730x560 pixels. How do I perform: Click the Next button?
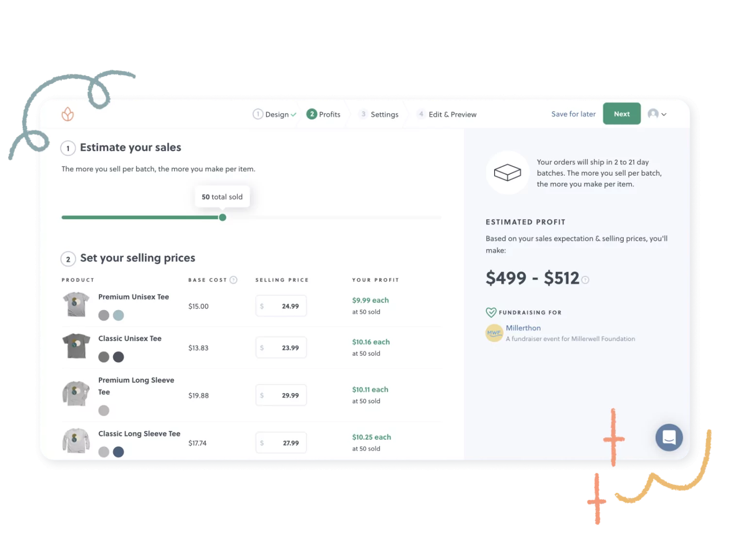pyautogui.click(x=622, y=114)
